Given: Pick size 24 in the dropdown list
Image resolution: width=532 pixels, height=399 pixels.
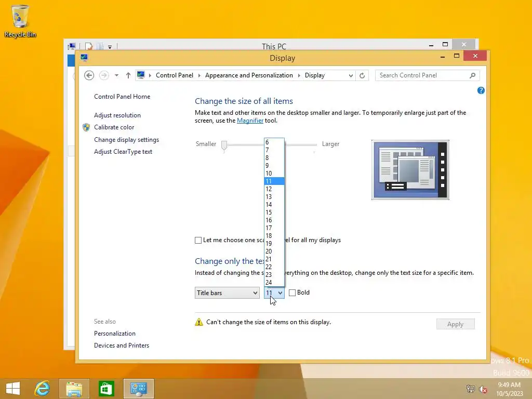Looking at the screenshot, I should 274,283.
